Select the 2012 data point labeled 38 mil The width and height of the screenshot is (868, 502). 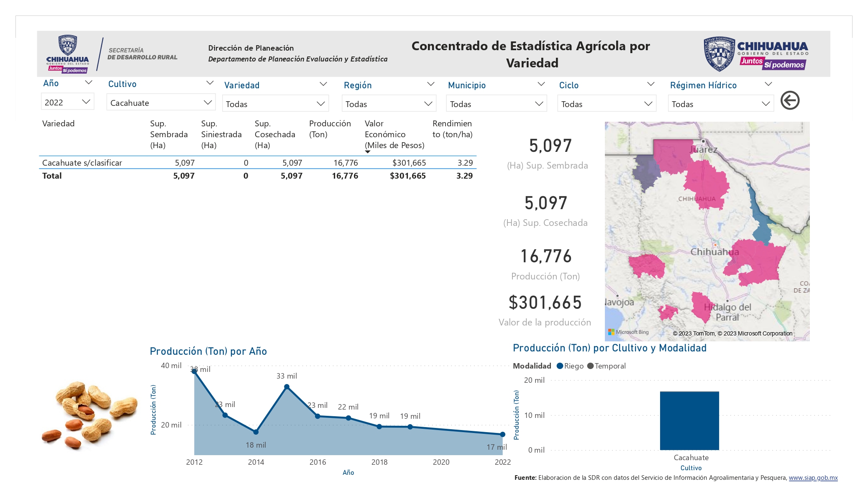point(194,371)
